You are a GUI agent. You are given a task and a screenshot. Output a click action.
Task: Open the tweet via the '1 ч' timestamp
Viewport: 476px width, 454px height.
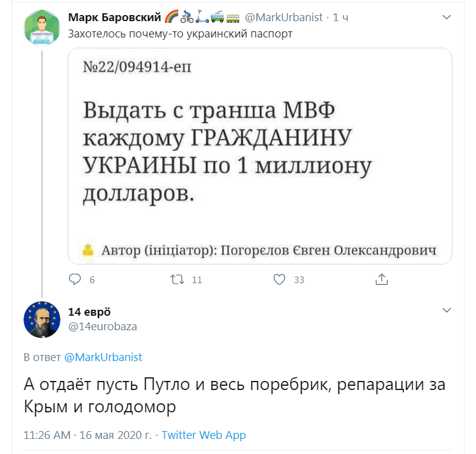point(341,18)
